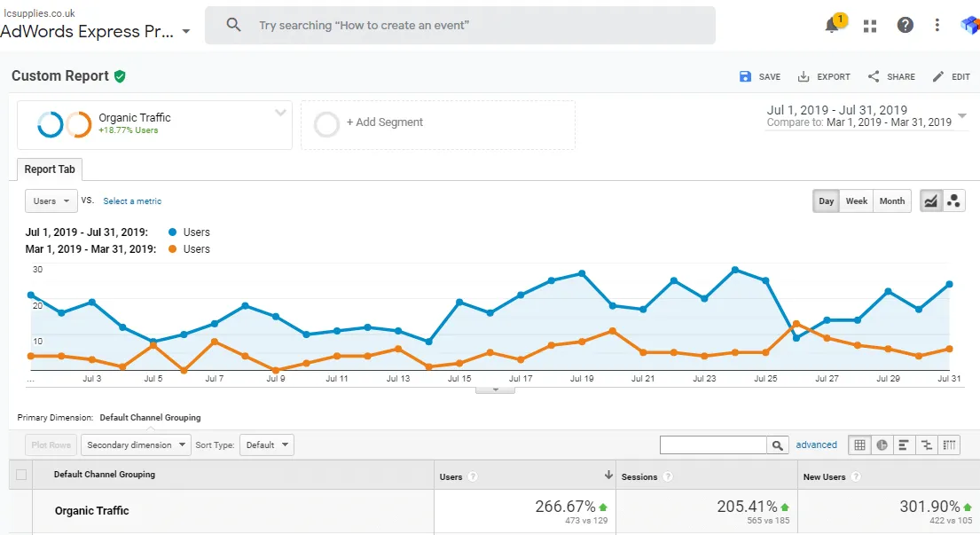
Task: Click the lcsupplies.co.uk property name
Action: coord(39,13)
